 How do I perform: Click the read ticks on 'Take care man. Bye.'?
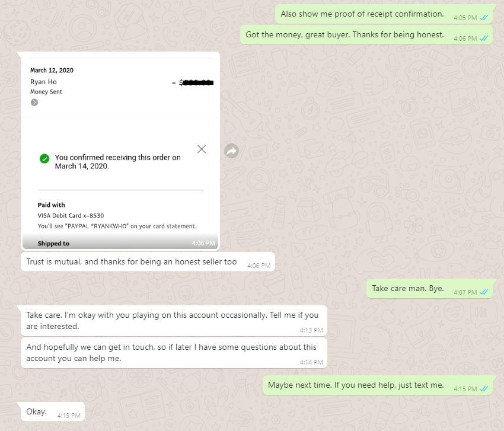[484, 292]
